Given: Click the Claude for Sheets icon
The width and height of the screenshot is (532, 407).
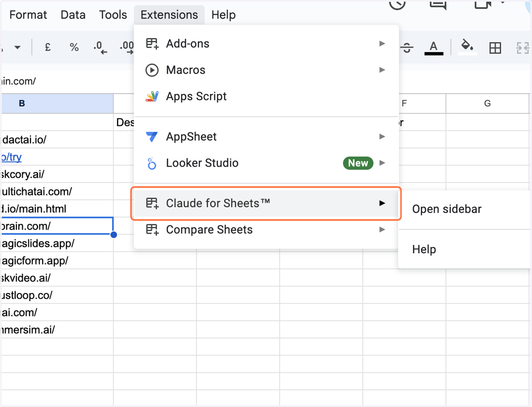Looking at the screenshot, I should click(x=152, y=203).
